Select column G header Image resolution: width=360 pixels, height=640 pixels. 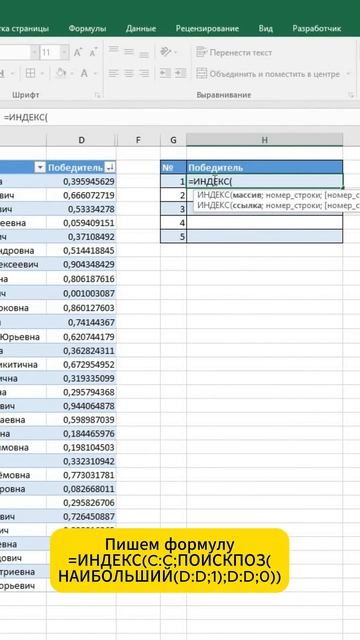pyautogui.click(x=173, y=140)
